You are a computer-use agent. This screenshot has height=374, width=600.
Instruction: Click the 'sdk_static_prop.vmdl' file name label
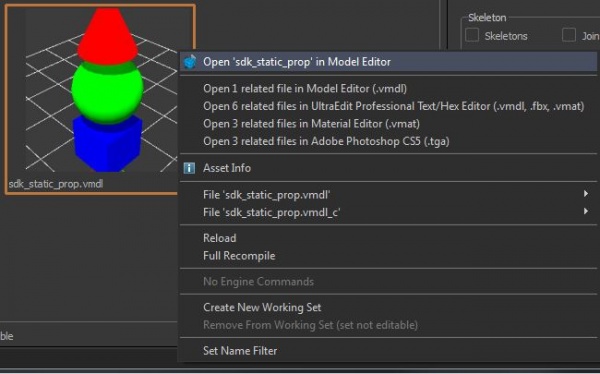click(x=56, y=184)
